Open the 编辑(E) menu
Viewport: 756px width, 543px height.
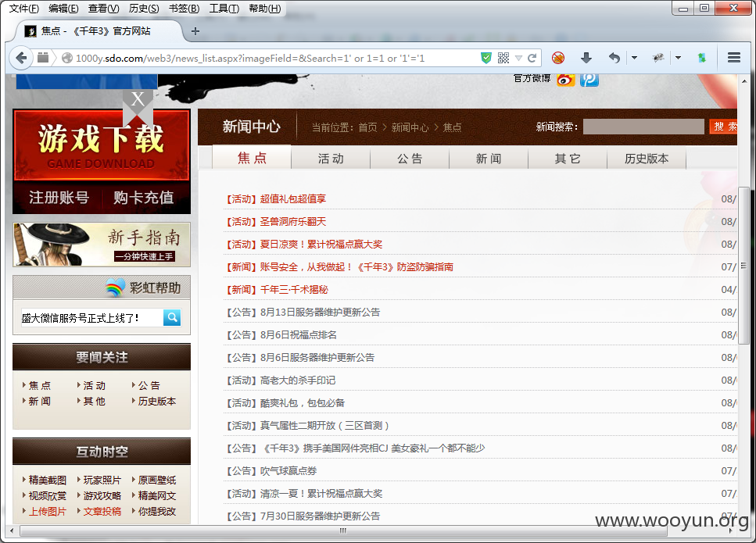[63, 8]
